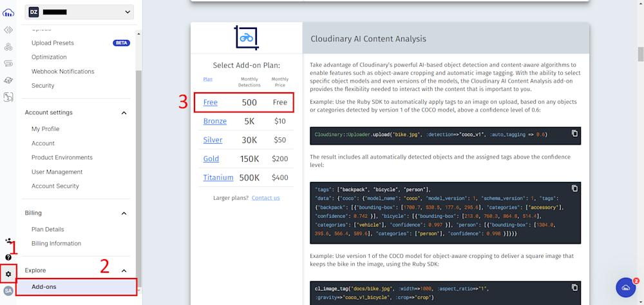Select the Titanium add-on plan

(218, 177)
